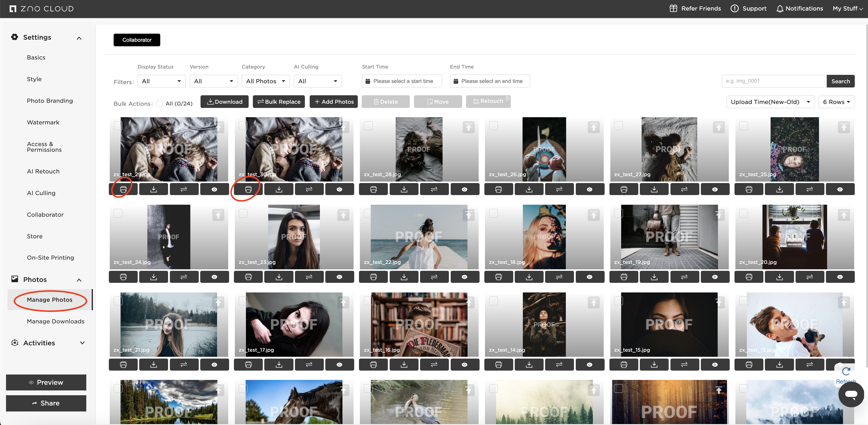
Task: Print zx_test_29.jpg using its printer icon
Action: click(123, 189)
